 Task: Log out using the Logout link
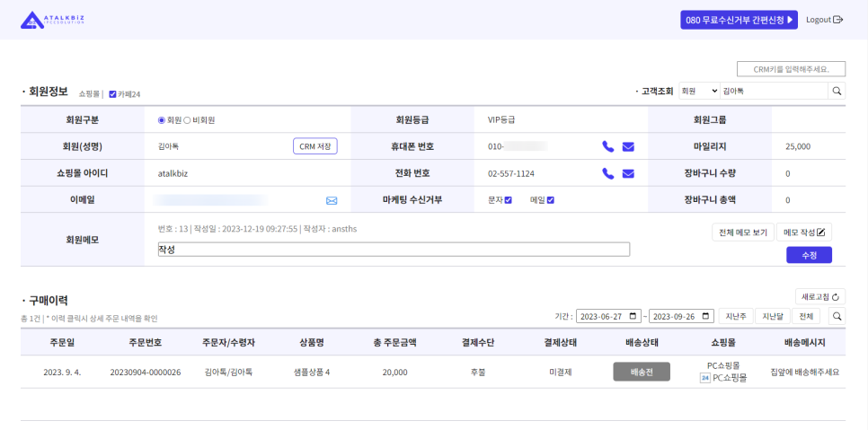coord(824,20)
